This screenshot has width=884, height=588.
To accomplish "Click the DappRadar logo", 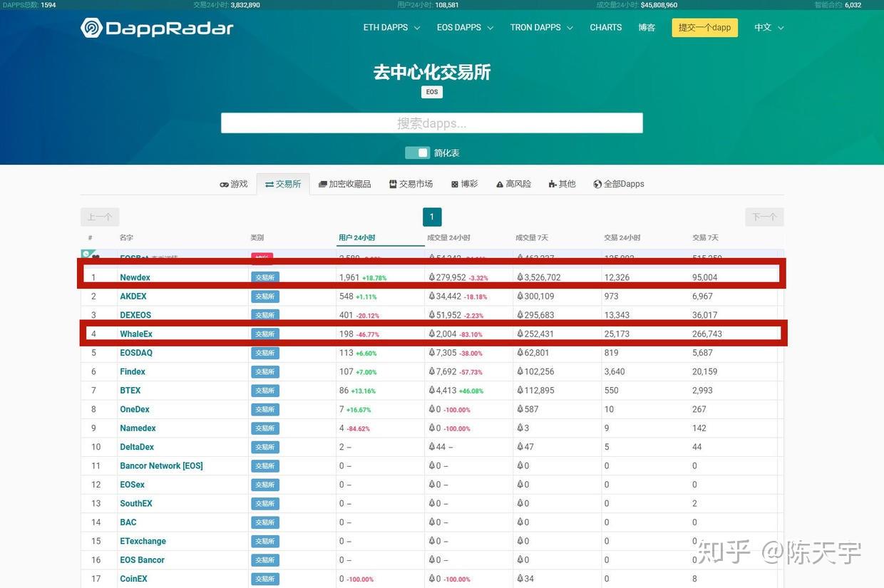I will pos(157,28).
